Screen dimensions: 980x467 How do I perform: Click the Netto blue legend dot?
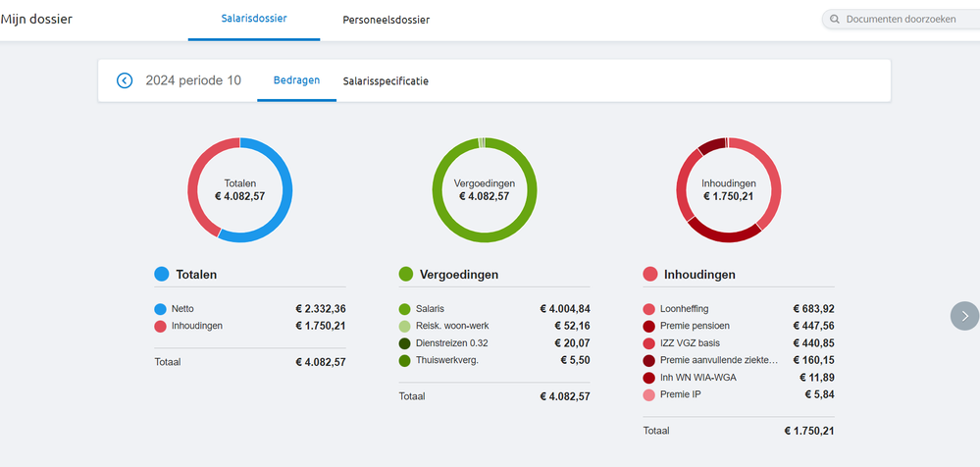click(161, 309)
